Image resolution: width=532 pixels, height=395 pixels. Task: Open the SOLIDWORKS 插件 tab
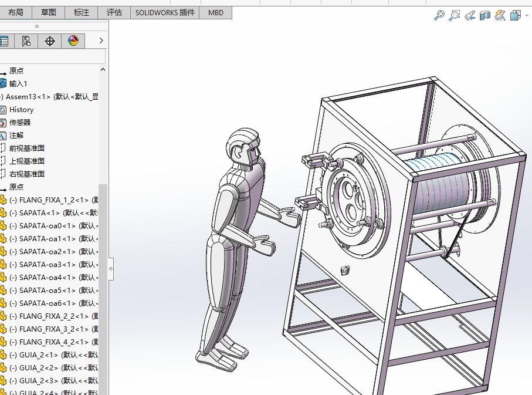pyautogui.click(x=164, y=12)
